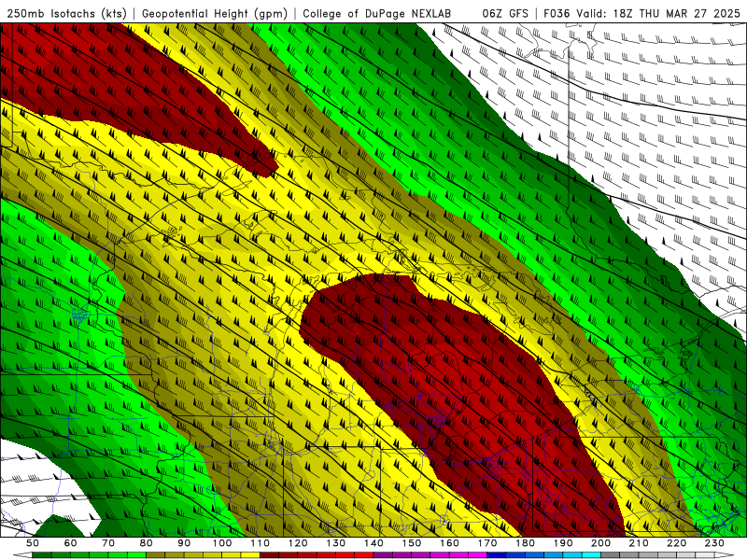Click the 'Geopotential Height (gpm)' title text
The image size is (747, 560).
[x=215, y=14]
